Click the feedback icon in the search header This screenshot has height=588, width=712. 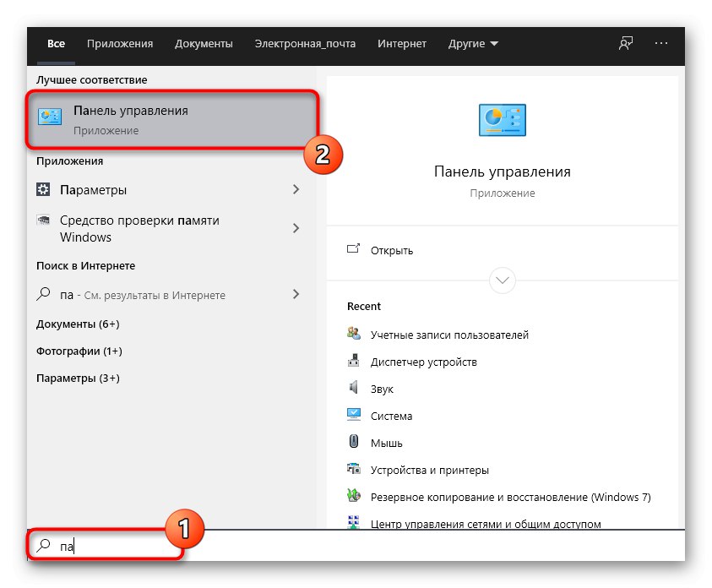[x=626, y=44]
